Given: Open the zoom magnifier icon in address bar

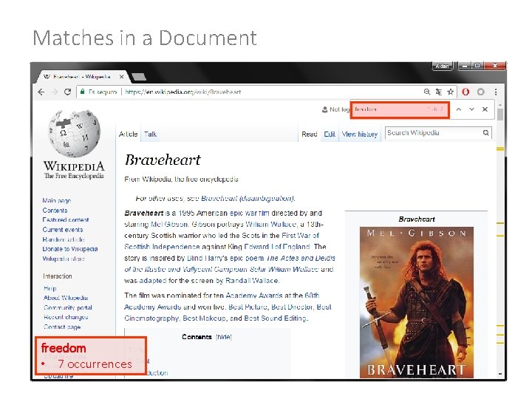Looking at the screenshot, I should point(427,92).
